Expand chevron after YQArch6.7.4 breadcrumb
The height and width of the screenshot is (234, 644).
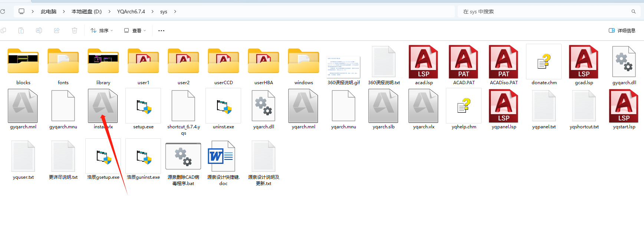pyautogui.click(x=152, y=11)
